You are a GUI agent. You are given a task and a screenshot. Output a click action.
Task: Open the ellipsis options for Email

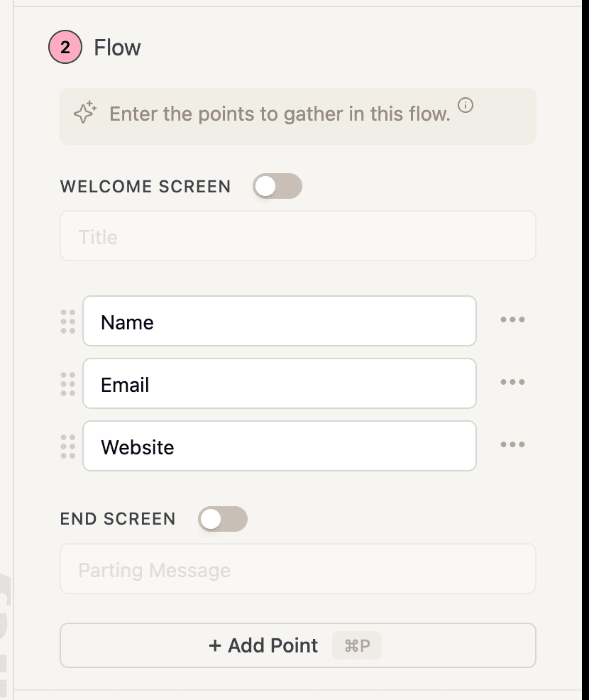tap(512, 382)
